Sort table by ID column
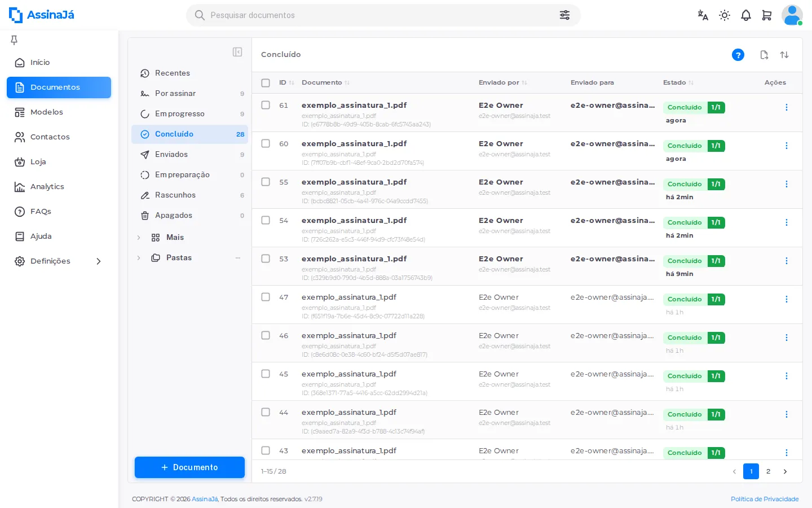Viewport: 812px width, 508px height. (x=286, y=82)
